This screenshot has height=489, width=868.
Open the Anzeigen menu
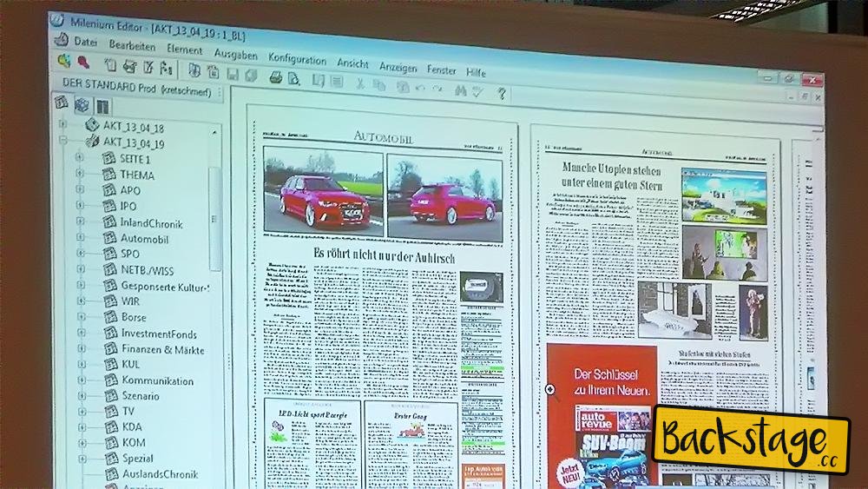(398, 67)
